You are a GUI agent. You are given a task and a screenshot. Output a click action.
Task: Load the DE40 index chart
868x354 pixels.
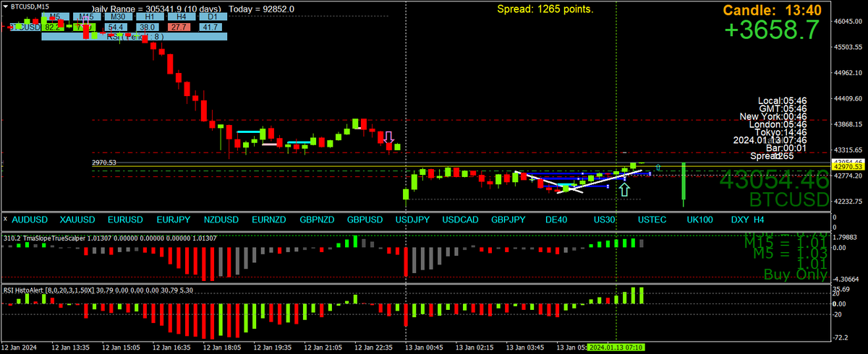click(x=556, y=218)
